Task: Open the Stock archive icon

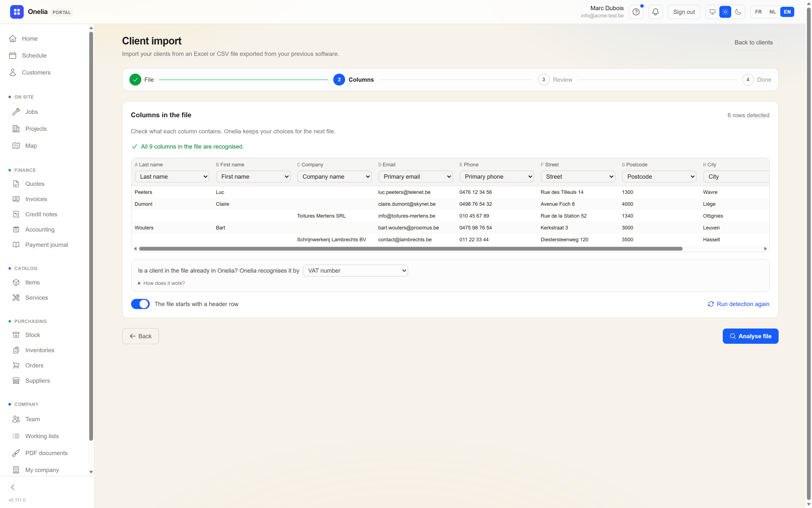Action: [16, 335]
